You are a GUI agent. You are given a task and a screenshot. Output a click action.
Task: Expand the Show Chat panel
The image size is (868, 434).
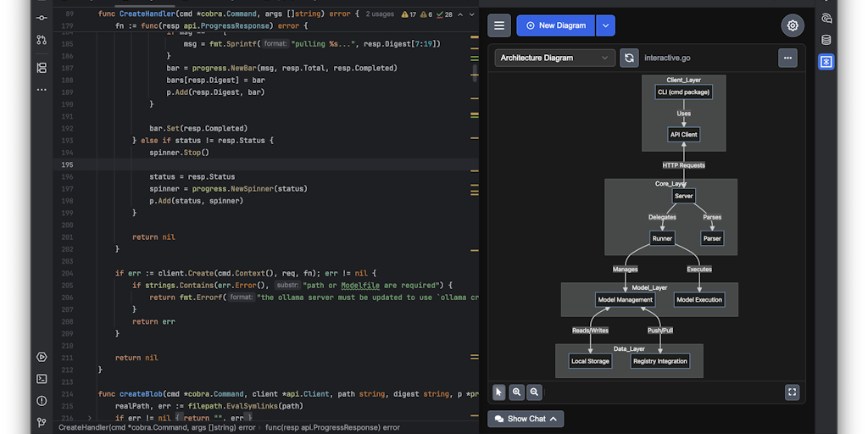(x=526, y=419)
